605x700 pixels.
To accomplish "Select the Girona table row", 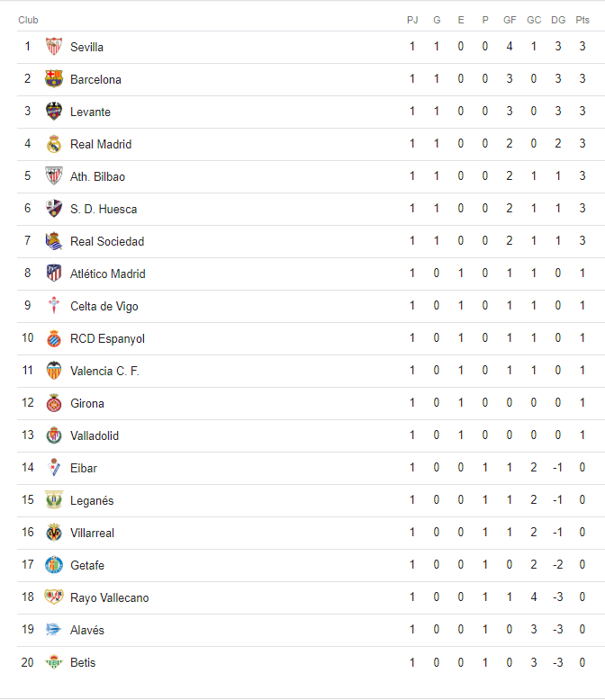I will [311, 404].
